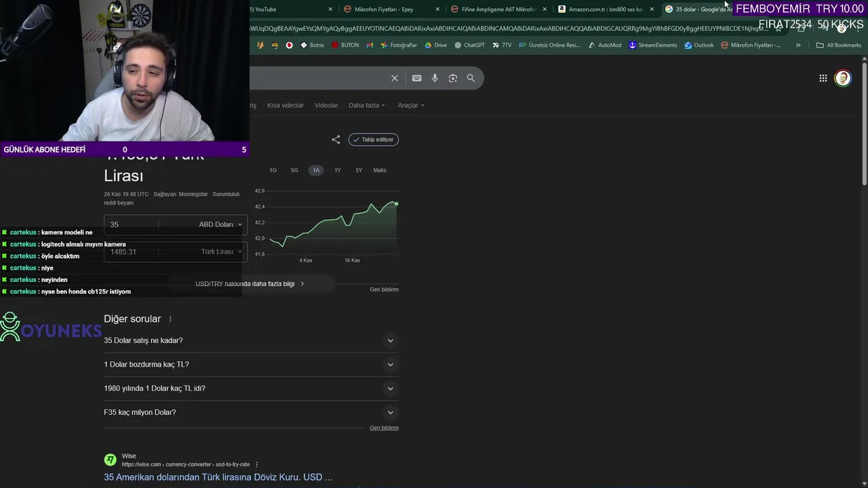The width and height of the screenshot is (868, 488).
Task: Select the 5Y chart range
Action: coord(359,170)
